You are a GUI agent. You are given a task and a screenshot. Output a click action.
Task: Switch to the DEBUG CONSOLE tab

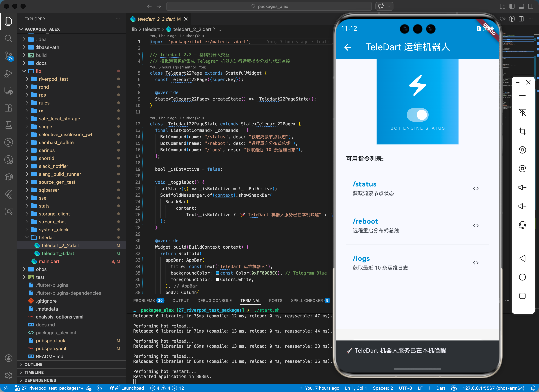214,300
